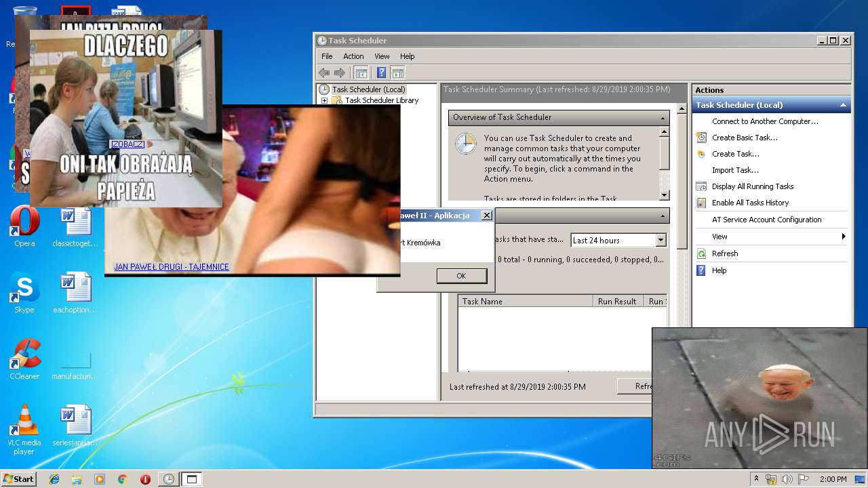Close the Paweł II - Aplikacja dialog
Viewport: 868px width, 488px height.
[486, 216]
